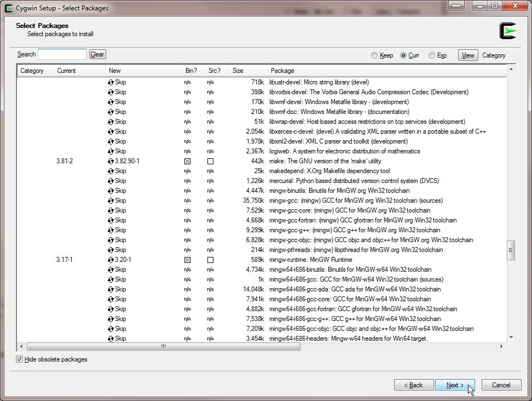Toggle the Bin checkbox for the make package
Screen dimensions: 532x401
187,161
